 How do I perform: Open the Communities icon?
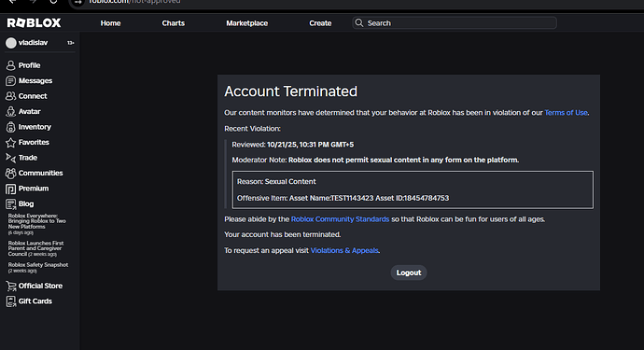10,174
